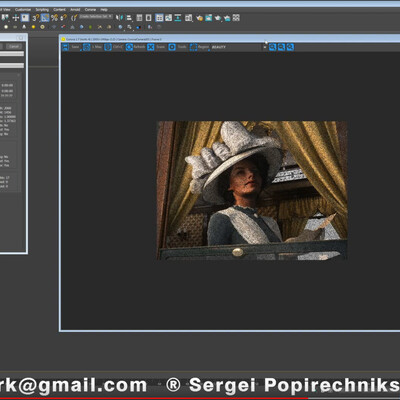This screenshot has height=400, width=400.
Task: Click the rendered woman image in frame buffer
Action: pyautogui.click(x=252, y=190)
